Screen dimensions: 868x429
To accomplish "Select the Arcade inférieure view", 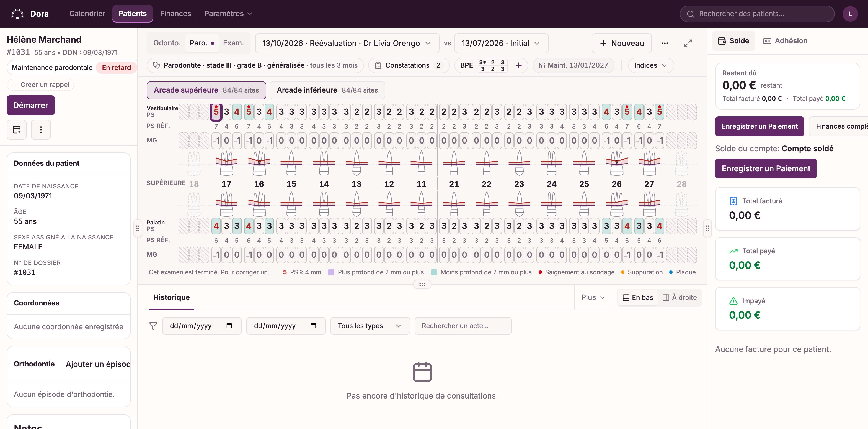I will (x=327, y=90).
